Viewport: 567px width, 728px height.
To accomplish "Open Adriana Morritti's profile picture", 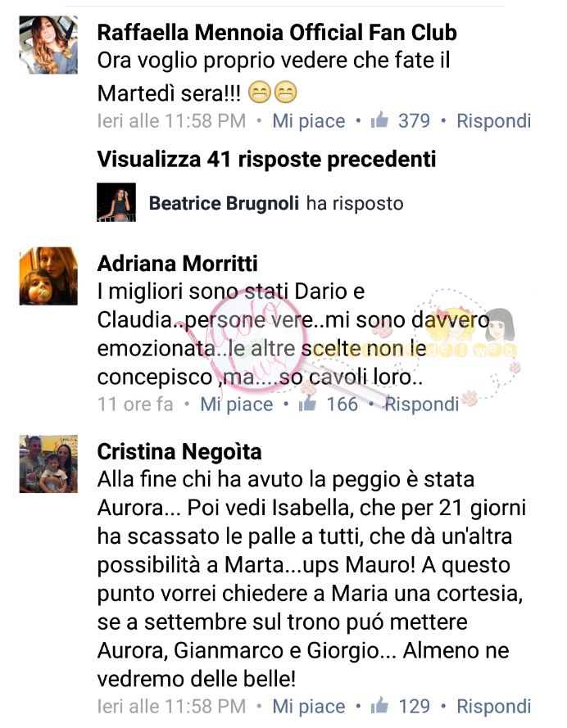I will 48,276.
